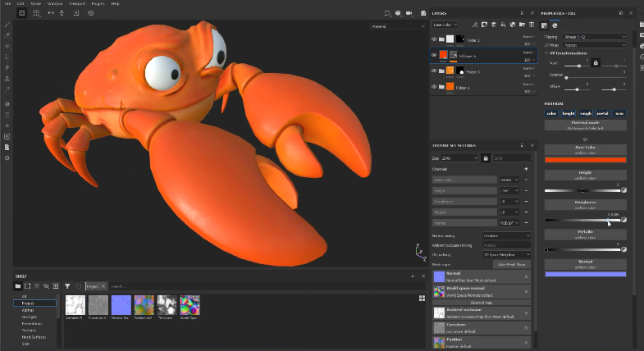Select the Projection tool
644x351 pixels.
[x=7, y=46]
